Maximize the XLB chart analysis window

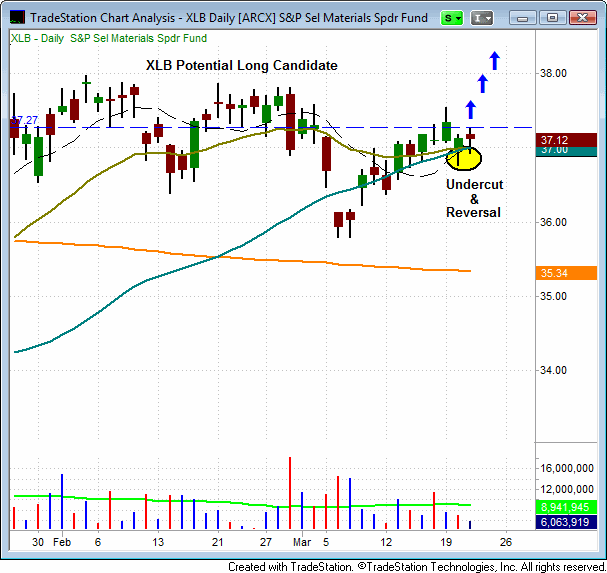[552, 18]
